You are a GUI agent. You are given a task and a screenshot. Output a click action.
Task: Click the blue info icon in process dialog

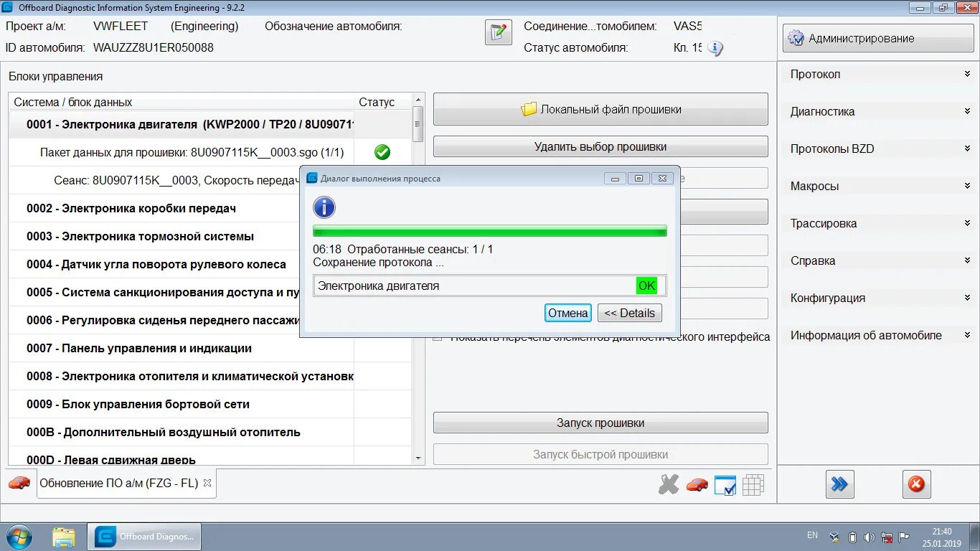pos(324,208)
